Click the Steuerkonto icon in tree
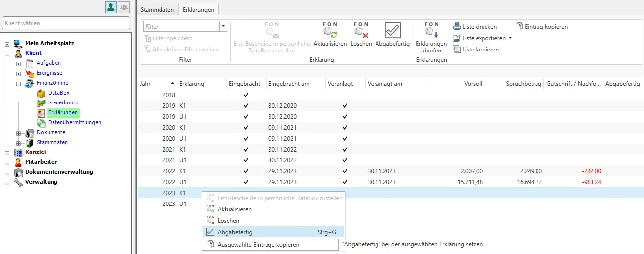This screenshot has height=254, width=644. (41, 102)
